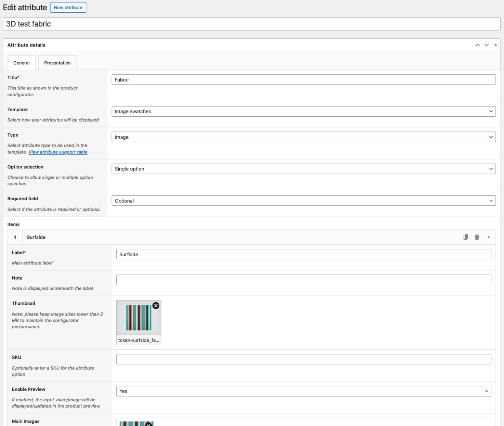Image resolution: width=504 pixels, height=426 pixels.
Task: Remove the Surfside thumbnail image
Action: [x=156, y=306]
